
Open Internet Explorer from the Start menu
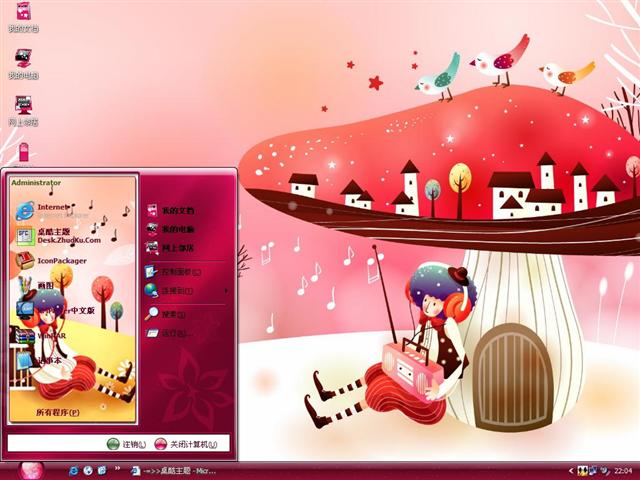coord(52,211)
